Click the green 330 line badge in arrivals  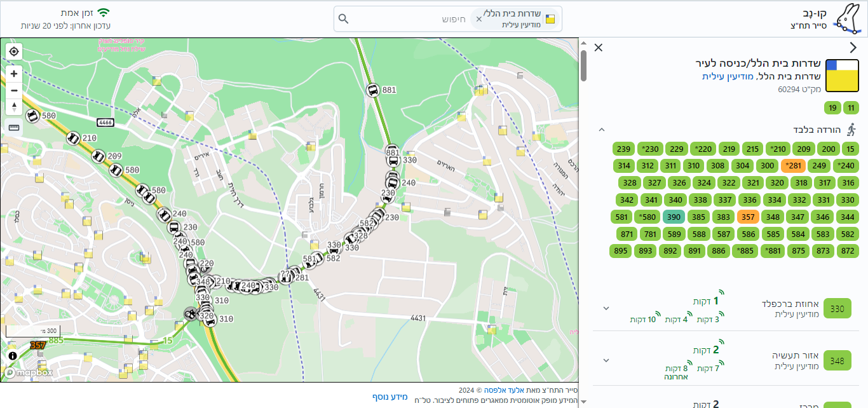tap(837, 309)
